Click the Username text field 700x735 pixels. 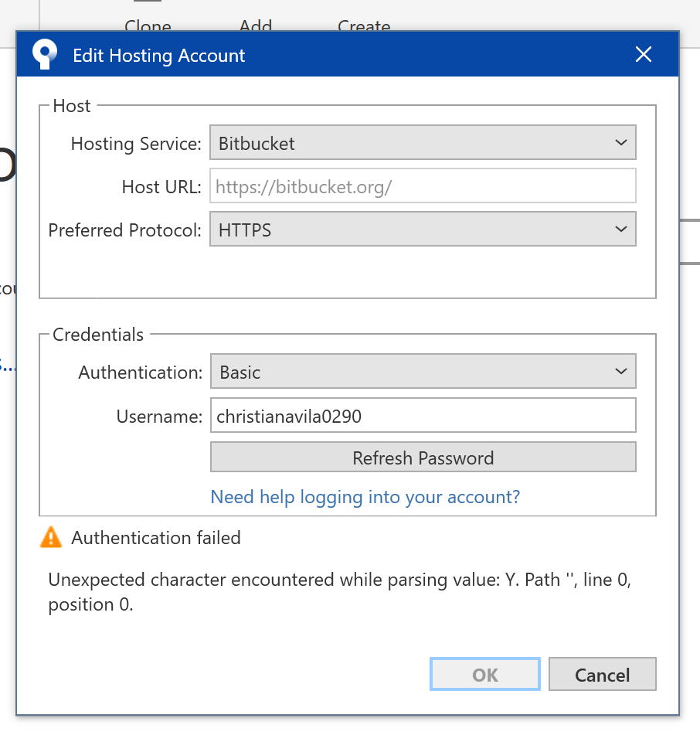(423, 415)
